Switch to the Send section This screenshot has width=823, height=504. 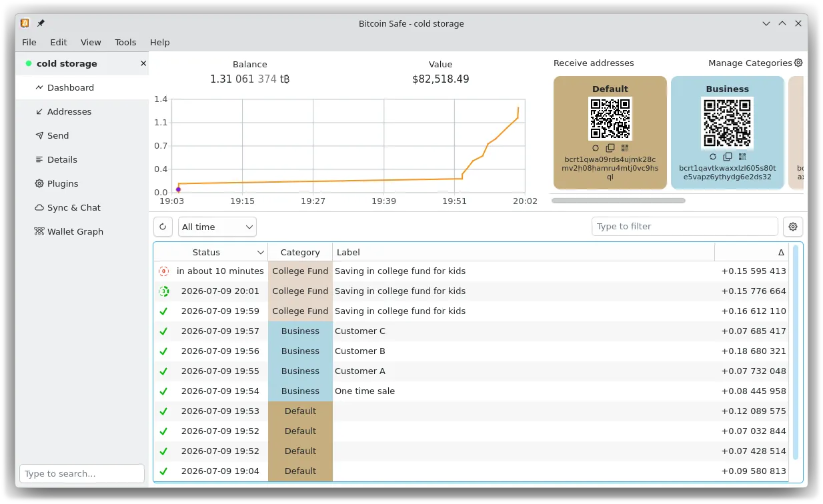tap(82, 135)
